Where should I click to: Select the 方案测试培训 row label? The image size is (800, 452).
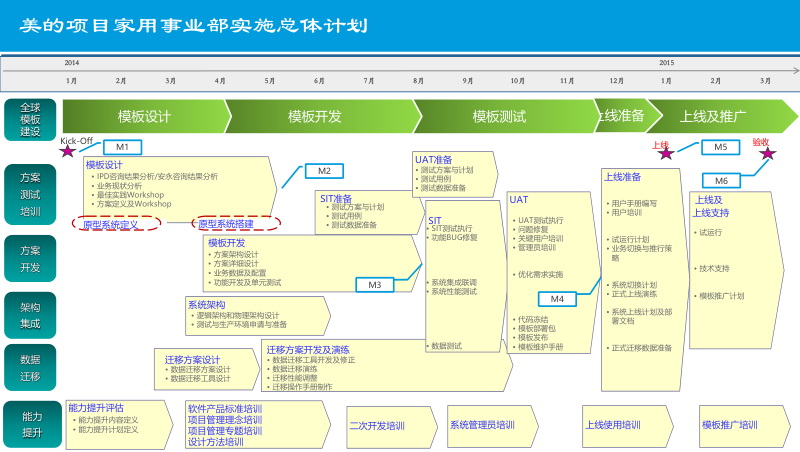pos(30,194)
